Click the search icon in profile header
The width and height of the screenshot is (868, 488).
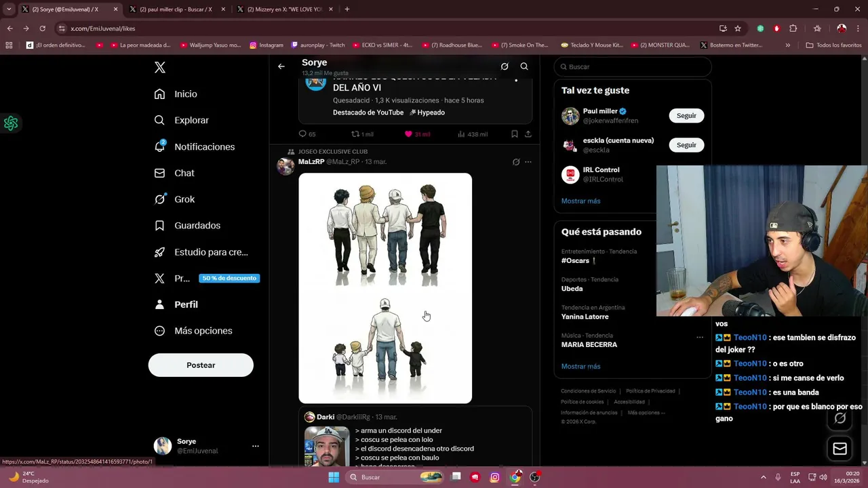(x=524, y=66)
